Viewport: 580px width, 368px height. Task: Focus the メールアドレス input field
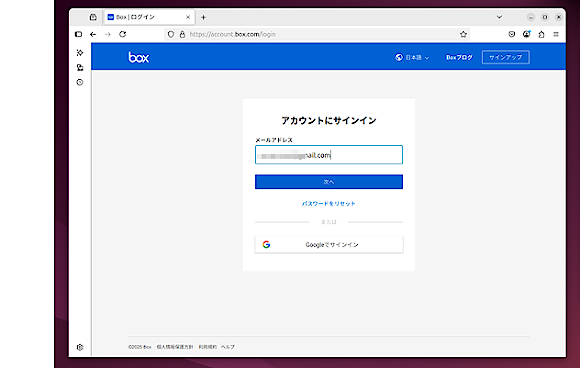click(329, 155)
